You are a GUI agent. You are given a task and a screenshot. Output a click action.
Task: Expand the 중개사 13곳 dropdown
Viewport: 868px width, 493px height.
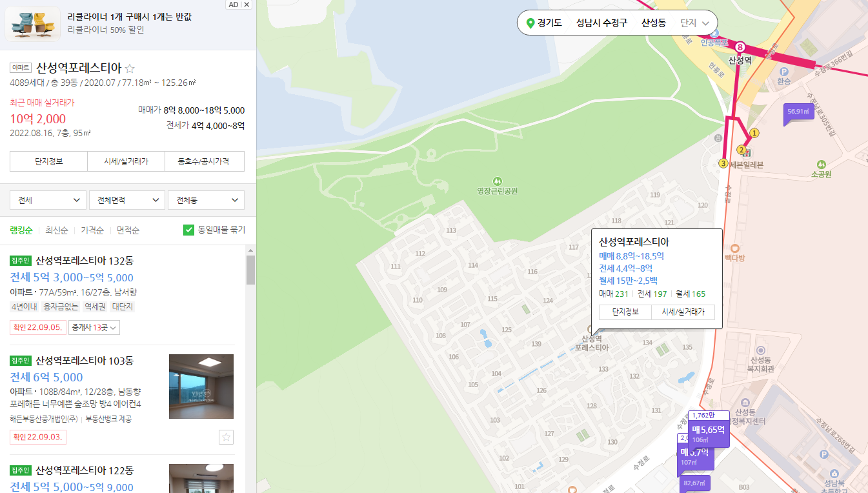pos(94,328)
